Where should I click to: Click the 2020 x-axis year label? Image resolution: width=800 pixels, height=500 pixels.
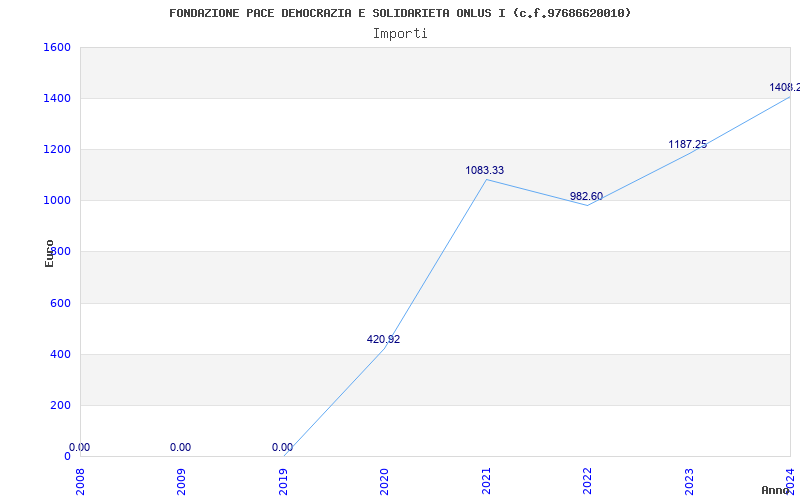pos(384,481)
